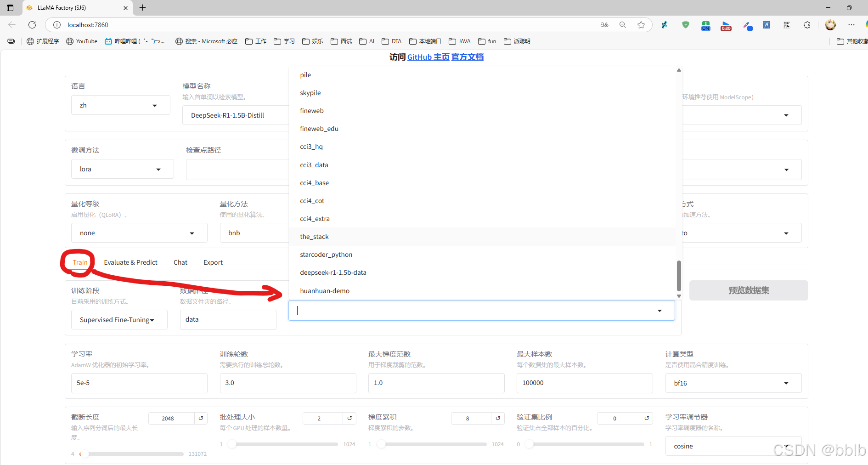This screenshot has width=868, height=465.
Task: Click the zoom magnifier icon in address bar
Action: tap(623, 25)
